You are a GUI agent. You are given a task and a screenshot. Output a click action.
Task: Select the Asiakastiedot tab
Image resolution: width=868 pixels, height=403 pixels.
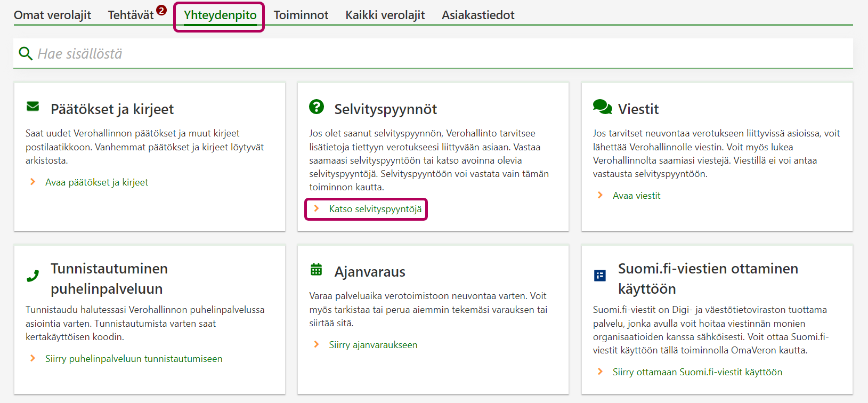point(478,15)
